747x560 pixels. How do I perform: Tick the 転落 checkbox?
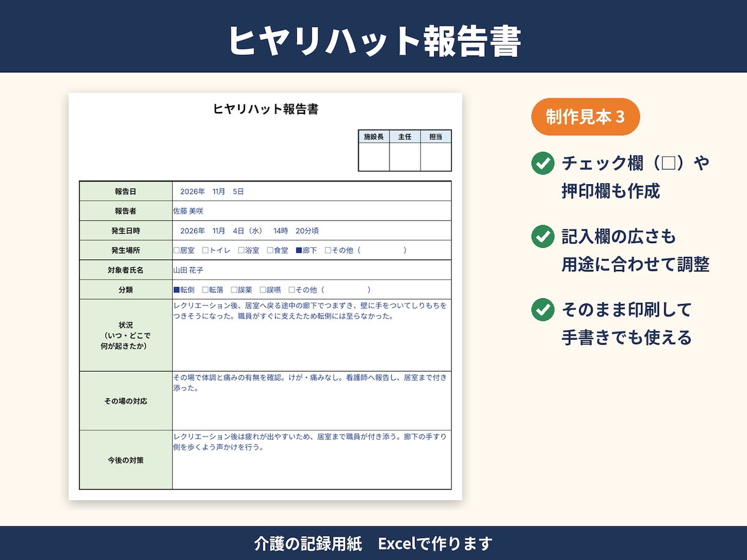pyautogui.click(x=206, y=289)
